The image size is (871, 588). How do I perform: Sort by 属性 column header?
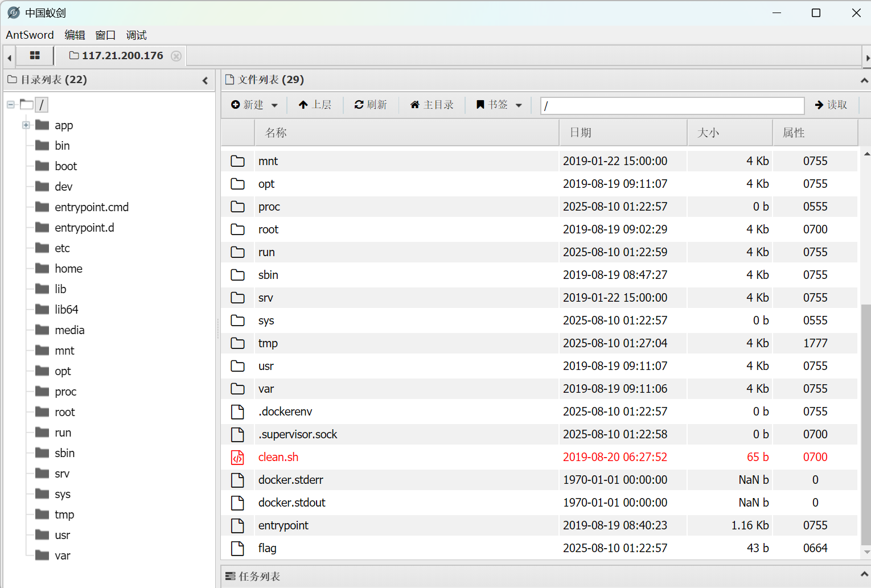(x=815, y=133)
